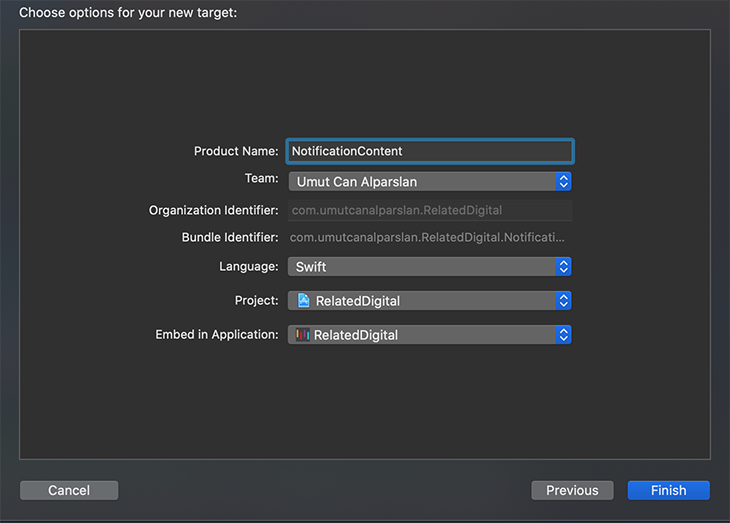Focus the Product Name text field

point(430,151)
